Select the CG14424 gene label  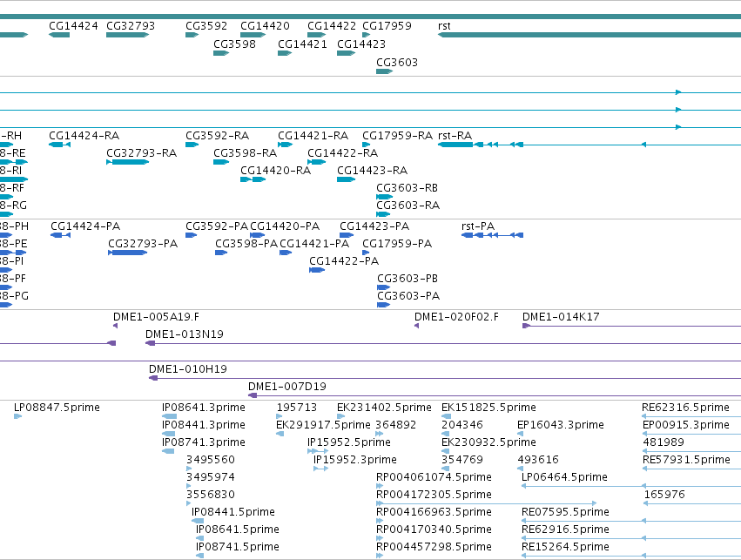pos(73,26)
